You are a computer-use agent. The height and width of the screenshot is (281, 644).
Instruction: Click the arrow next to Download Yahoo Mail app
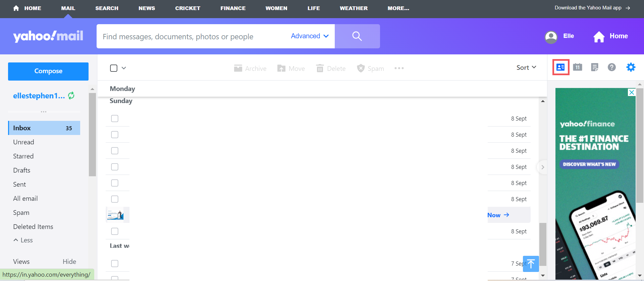[x=628, y=8]
